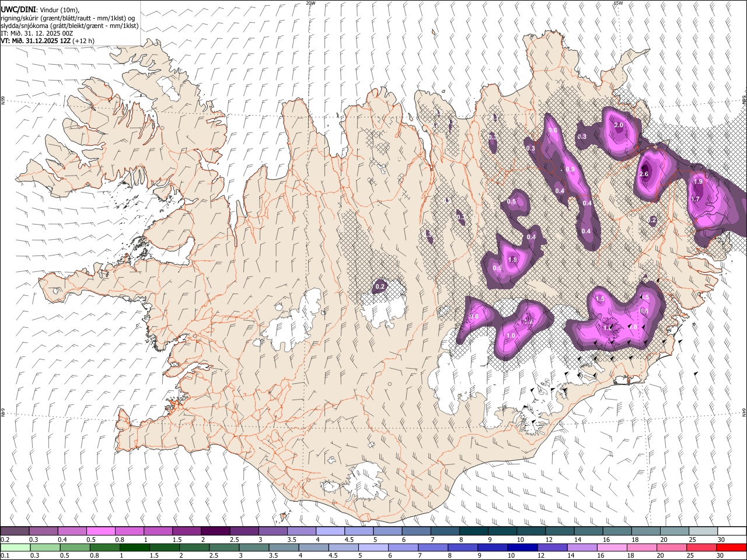
Task: Click the '0.1' label on the rain scale
Action: pos(4,555)
